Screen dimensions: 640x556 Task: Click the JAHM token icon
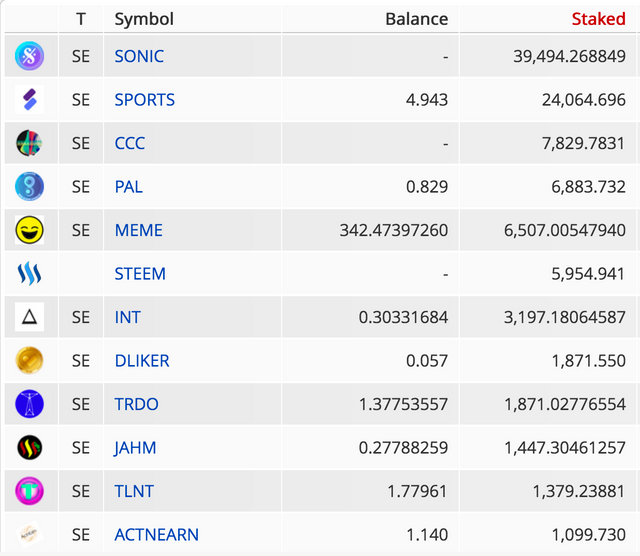(x=29, y=447)
